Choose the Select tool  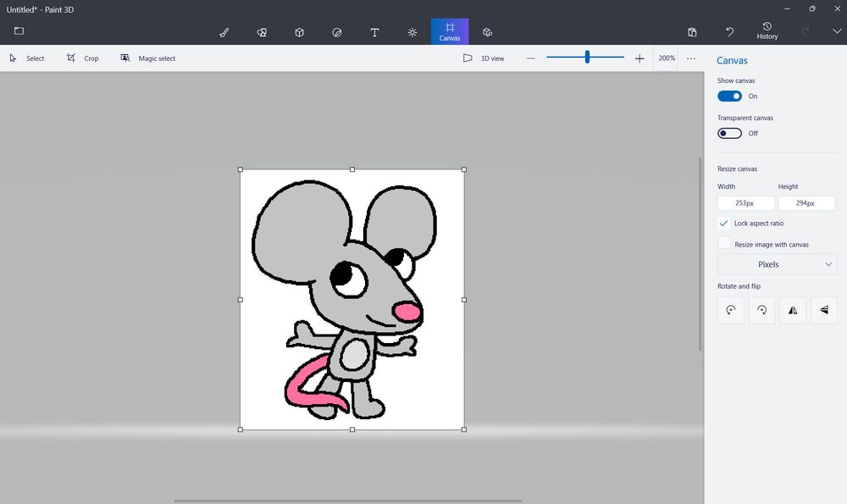click(x=27, y=58)
